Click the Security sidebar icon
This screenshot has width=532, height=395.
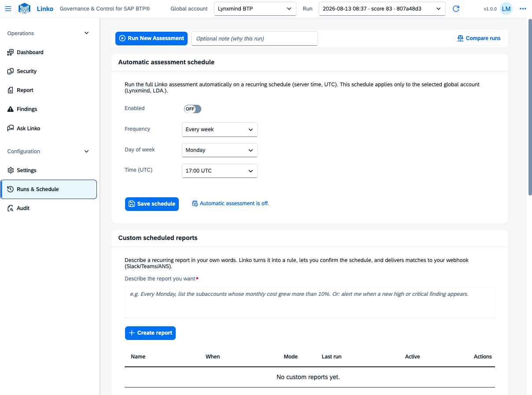point(11,71)
